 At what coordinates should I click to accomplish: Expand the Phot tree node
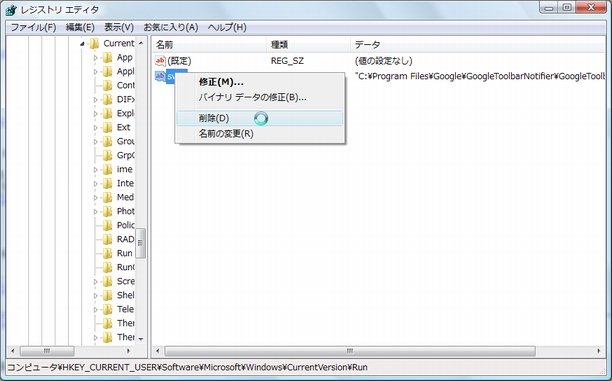[95, 212]
